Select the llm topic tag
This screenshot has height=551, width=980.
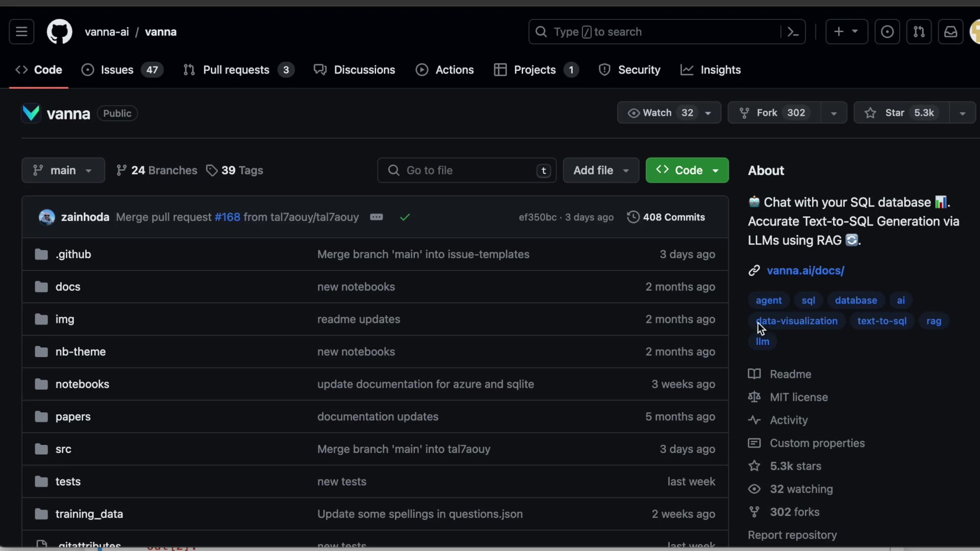[763, 342]
